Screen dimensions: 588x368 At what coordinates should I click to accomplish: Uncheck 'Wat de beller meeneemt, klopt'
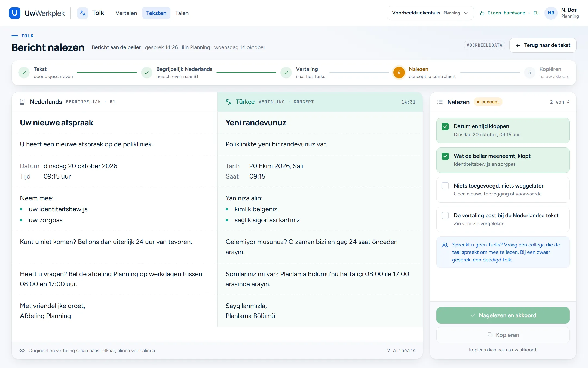tap(445, 156)
